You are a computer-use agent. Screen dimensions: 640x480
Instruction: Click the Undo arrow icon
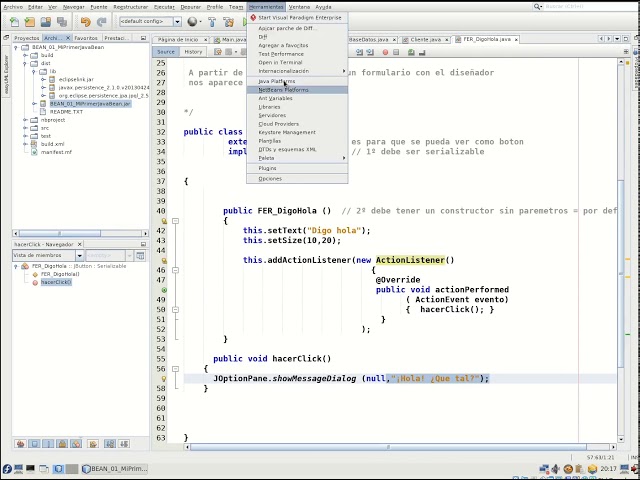pos(85,22)
